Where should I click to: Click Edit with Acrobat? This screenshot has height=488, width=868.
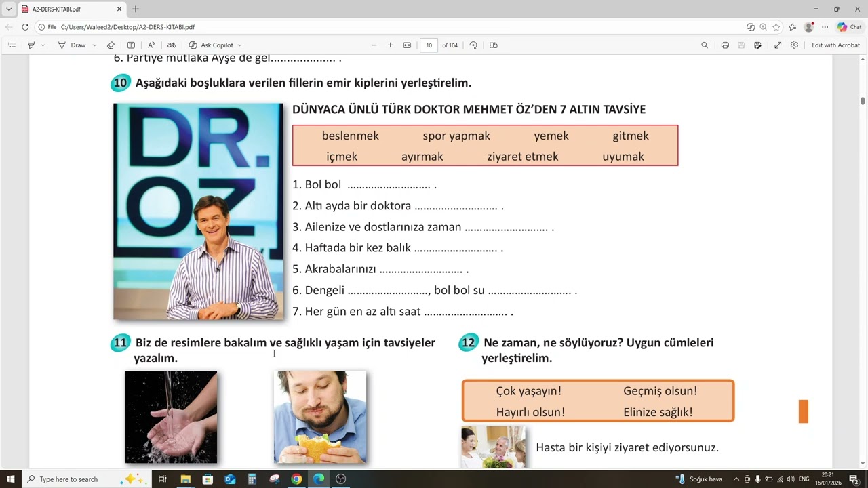[x=835, y=45]
